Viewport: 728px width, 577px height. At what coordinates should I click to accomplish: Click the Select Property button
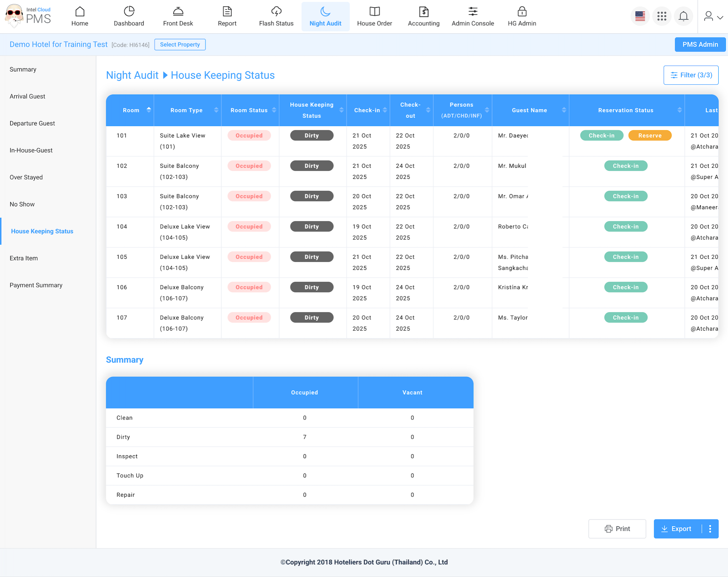180,45
